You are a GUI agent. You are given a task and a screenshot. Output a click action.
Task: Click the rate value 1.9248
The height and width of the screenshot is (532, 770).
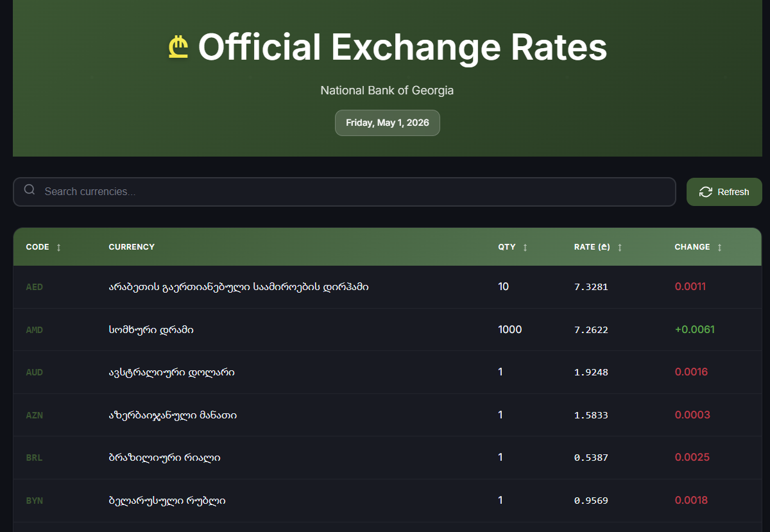coord(591,372)
